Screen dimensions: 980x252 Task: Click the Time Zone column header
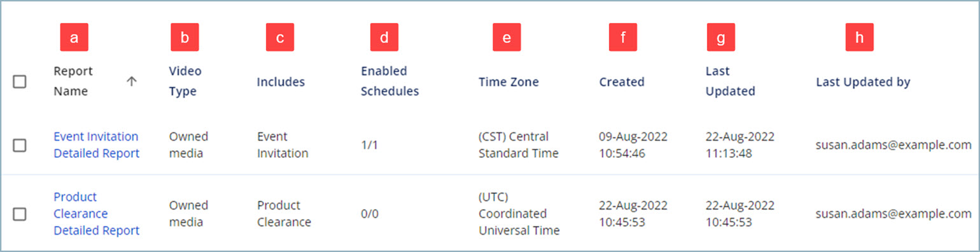pyautogui.click(x=508, y=81)
